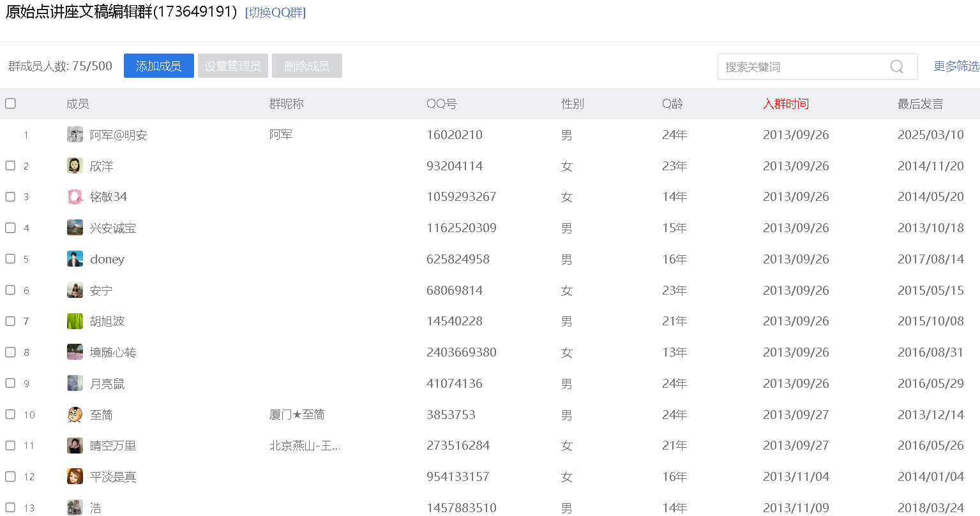
Task: Tick the checkbox for row 12
Action: [x=10, y=476]
